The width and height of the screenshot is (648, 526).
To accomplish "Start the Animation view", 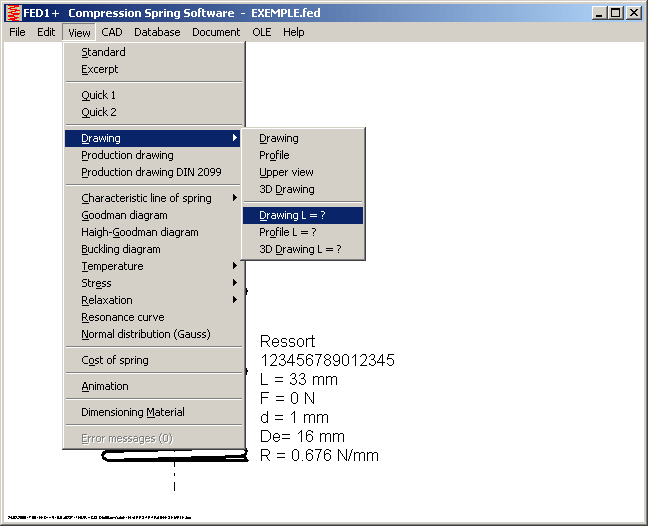I will click(104, 386).
